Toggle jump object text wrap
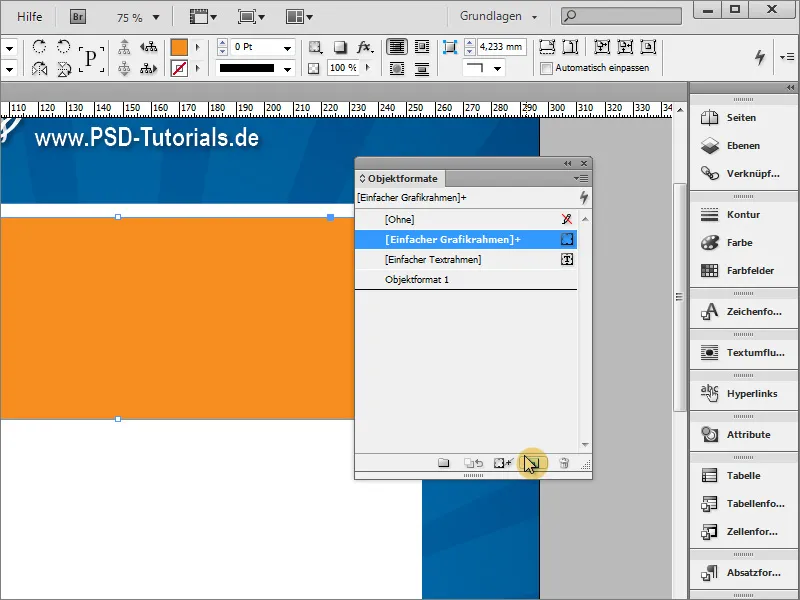The width and height of the screenshot is (800, 600). [421, 68]
